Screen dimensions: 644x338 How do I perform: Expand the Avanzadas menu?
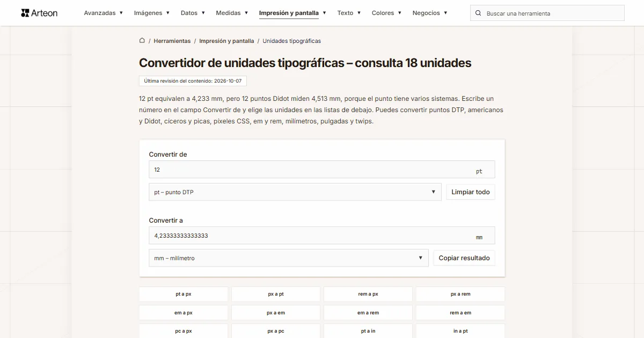(104, 13)
